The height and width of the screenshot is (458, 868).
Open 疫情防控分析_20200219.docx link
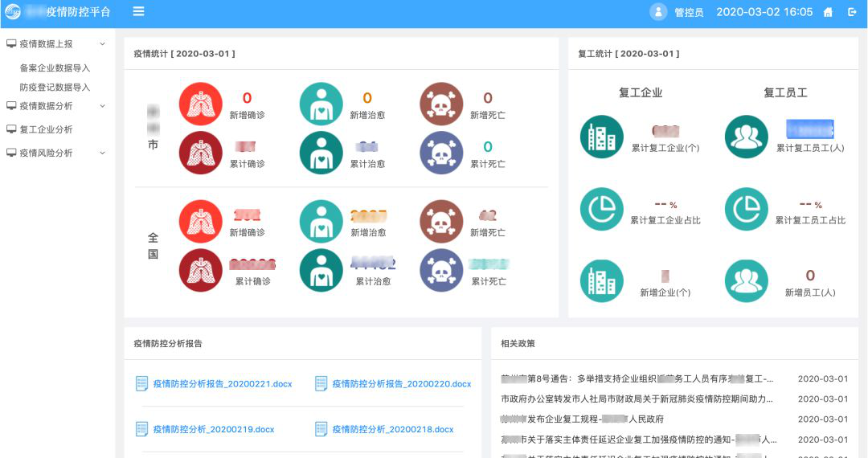pyautogui.click(x=214, y=429)
